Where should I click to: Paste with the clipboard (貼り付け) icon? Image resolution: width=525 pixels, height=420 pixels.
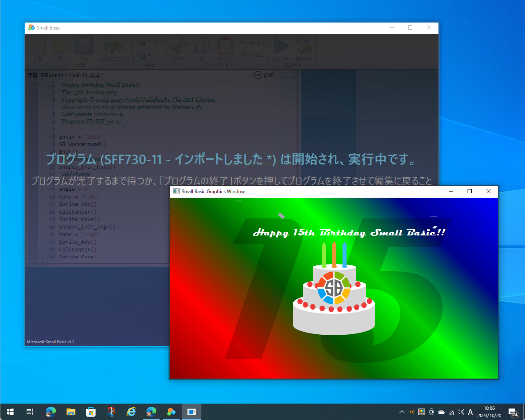pyautogui.click(x=225, y=46)
